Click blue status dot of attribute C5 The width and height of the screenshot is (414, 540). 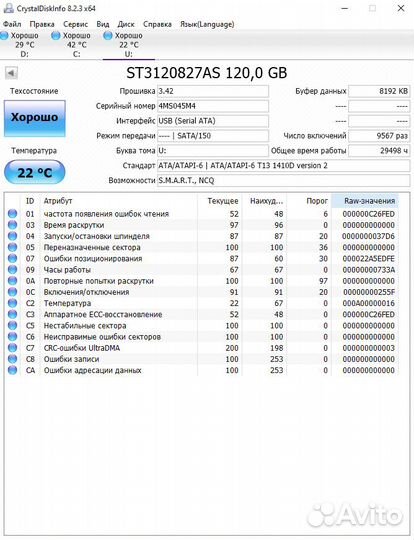tap(12, 325)
